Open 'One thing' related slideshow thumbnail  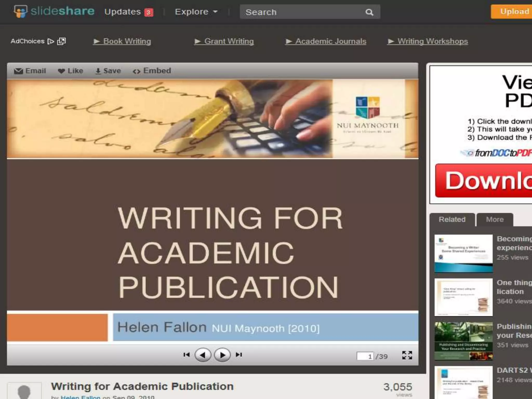pos(463,297)
